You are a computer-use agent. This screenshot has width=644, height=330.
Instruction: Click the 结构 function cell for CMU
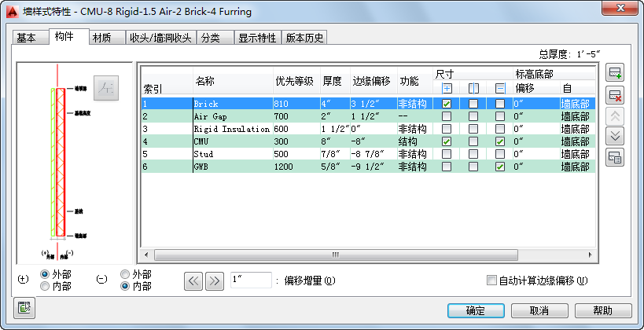point(415,141)
